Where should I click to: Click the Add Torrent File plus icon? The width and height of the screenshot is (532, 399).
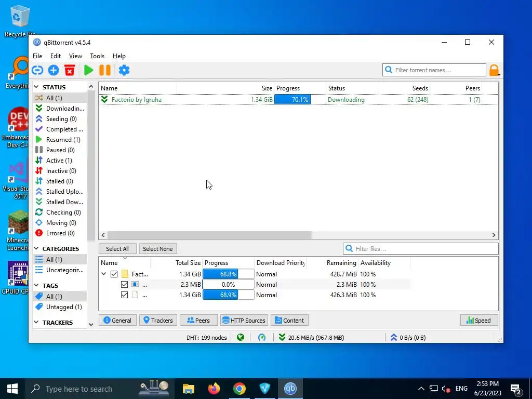coord(54,70)
